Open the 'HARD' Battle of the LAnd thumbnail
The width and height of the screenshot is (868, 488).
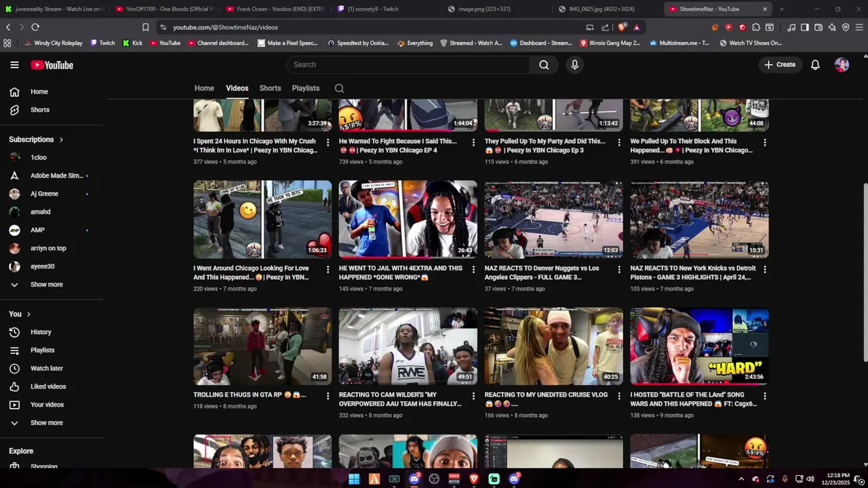(699, 346)
